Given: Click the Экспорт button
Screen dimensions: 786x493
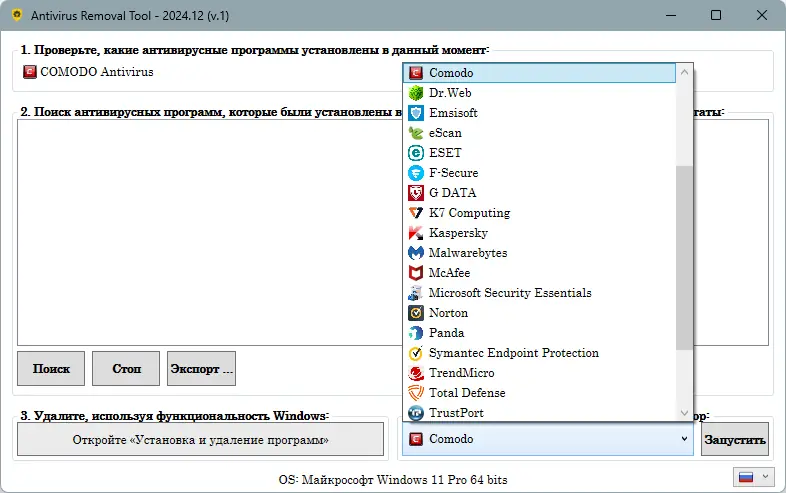Looking at the screenshot, I should [x=201, y=368].
